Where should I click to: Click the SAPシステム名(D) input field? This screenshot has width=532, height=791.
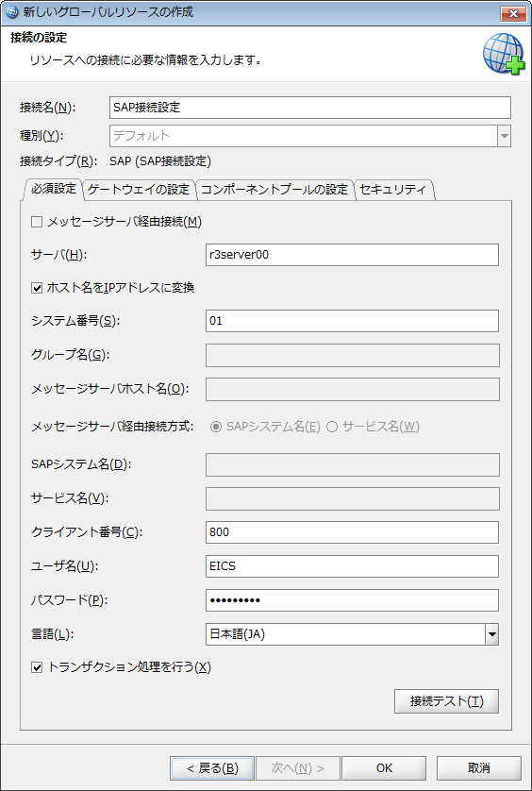pos(353,464)
